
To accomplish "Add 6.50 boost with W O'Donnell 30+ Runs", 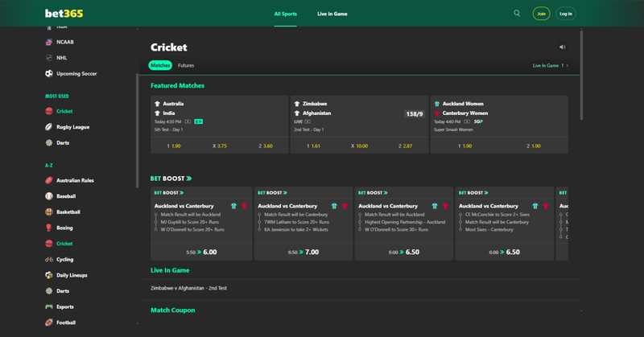I will coord(404,252).
